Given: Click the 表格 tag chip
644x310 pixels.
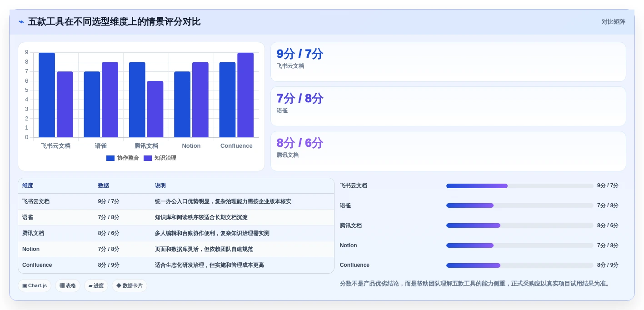Looking at the screenshot, I should point(68,286).
